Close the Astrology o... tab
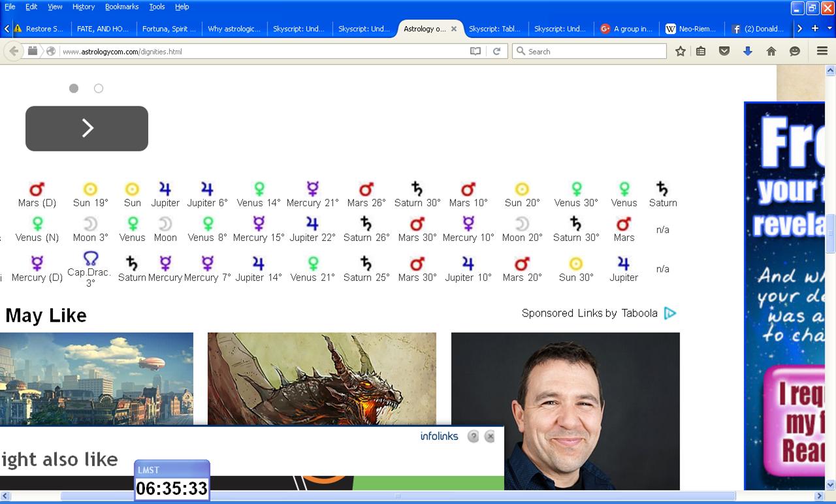This screenshot has height=504, width=836. (454, 29)
